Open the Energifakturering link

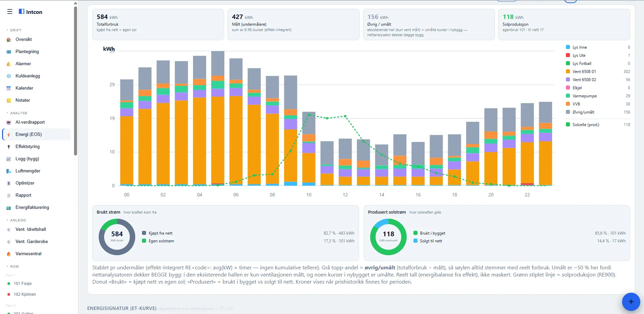32,208
